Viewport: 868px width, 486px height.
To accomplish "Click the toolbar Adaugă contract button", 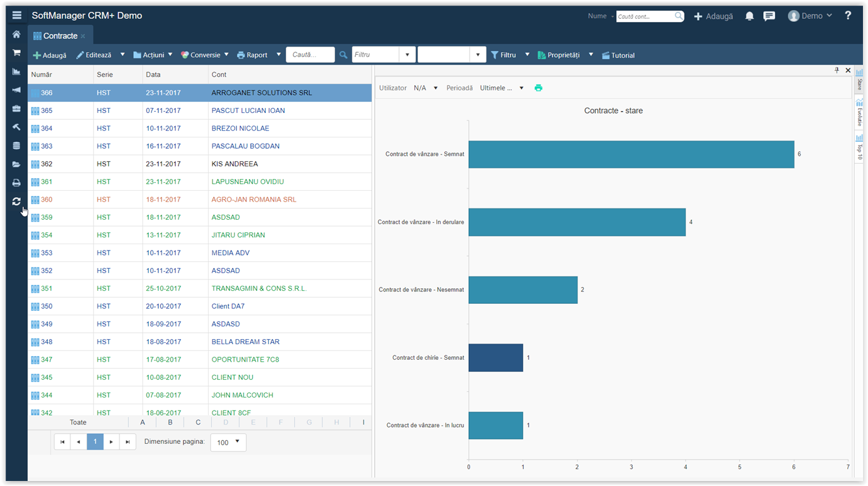I will [50, 55].
